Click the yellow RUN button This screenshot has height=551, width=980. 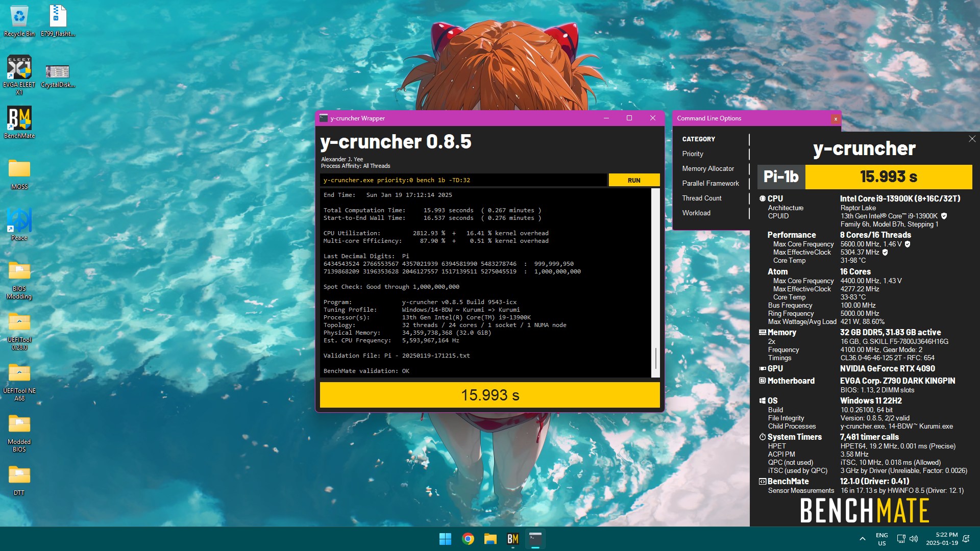[x=634, y=180]
